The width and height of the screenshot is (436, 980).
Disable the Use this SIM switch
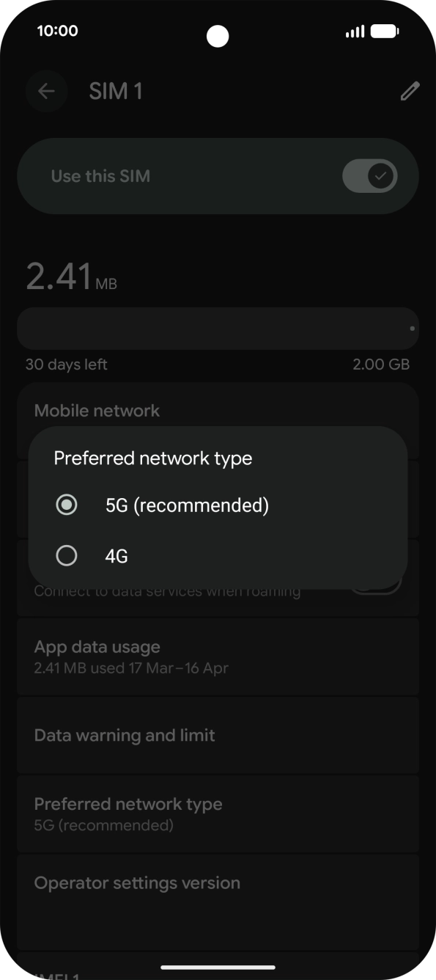coord(370,175)
